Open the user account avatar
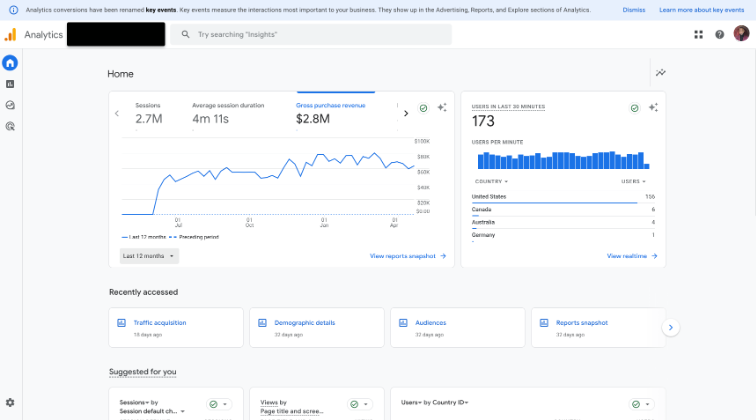The width and height of the screenshot is (756, 420). (741, 34)
